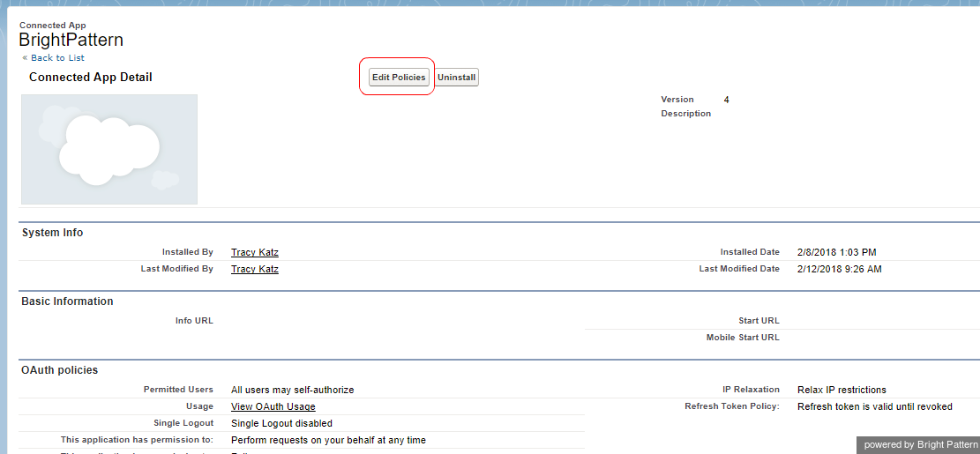Click the Permitted Users label
980x454 pixels.
click(x=178, y=390)
